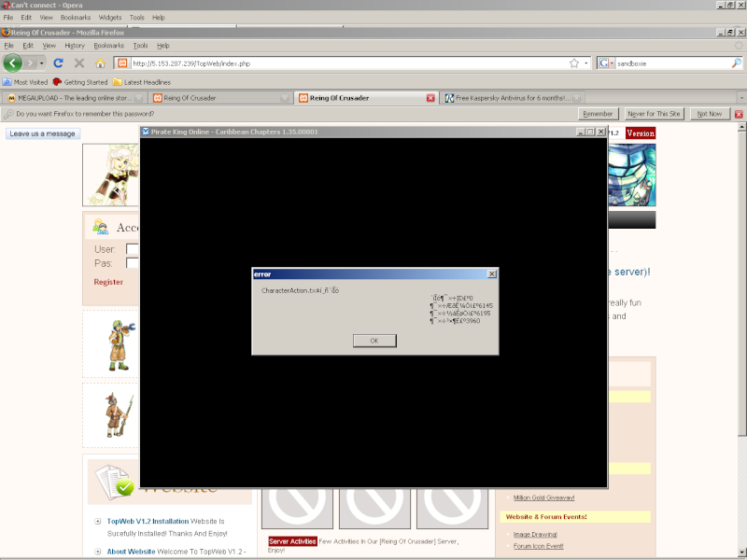Viewport: 747px width, 560px height.
Task: Bookmark this page with the star icon
Action: 574,63
